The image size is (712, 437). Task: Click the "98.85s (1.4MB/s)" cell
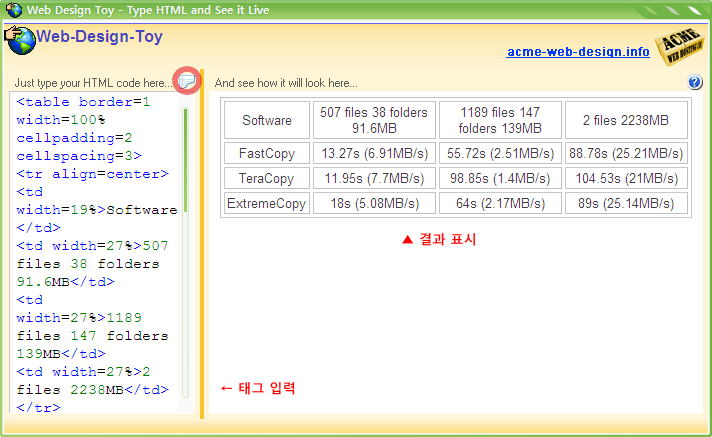500,178
